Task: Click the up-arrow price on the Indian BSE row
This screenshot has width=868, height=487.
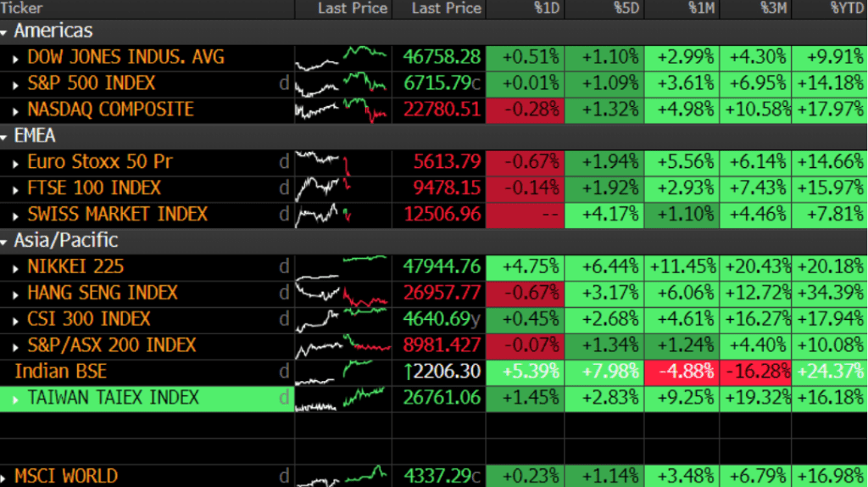Action: pos(442,372)
